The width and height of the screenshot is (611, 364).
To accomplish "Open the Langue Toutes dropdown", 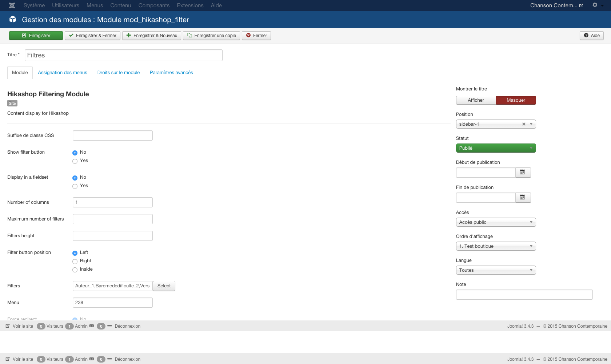I will click(x=496, y=270).
